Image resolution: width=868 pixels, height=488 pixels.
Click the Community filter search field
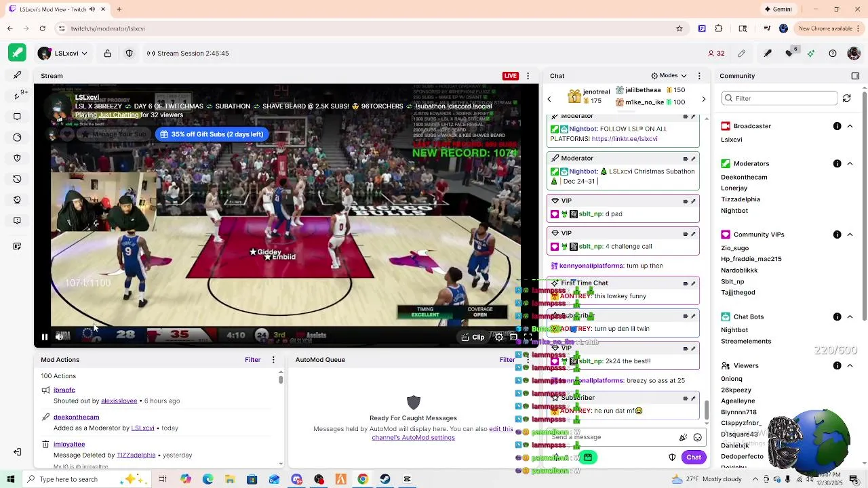pos(779,98)
